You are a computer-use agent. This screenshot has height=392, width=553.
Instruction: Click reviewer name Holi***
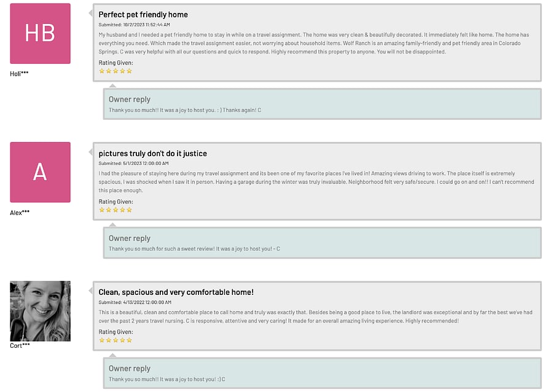tap(19, 74)
